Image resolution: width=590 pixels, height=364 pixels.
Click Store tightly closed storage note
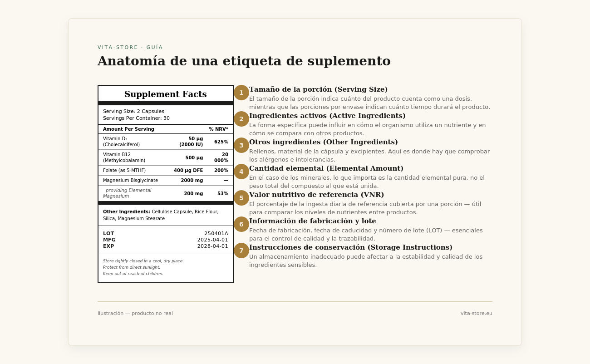pyautogui.click(x=143, y=261)
